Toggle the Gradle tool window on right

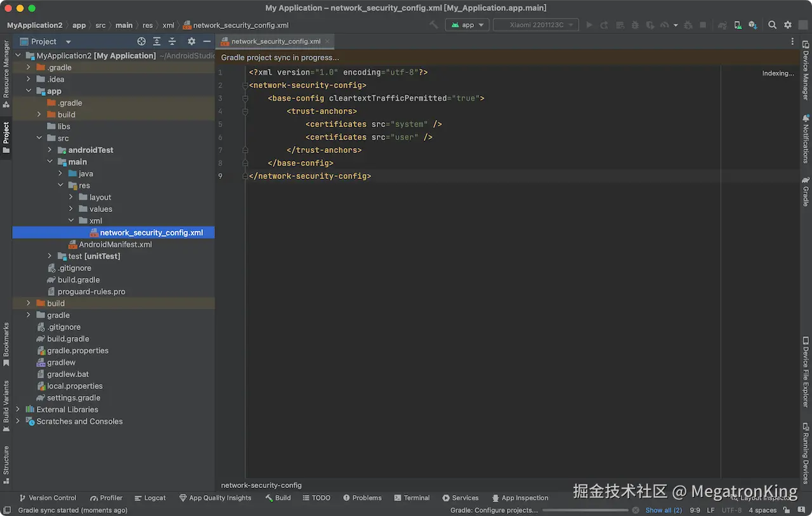[806, 192]
